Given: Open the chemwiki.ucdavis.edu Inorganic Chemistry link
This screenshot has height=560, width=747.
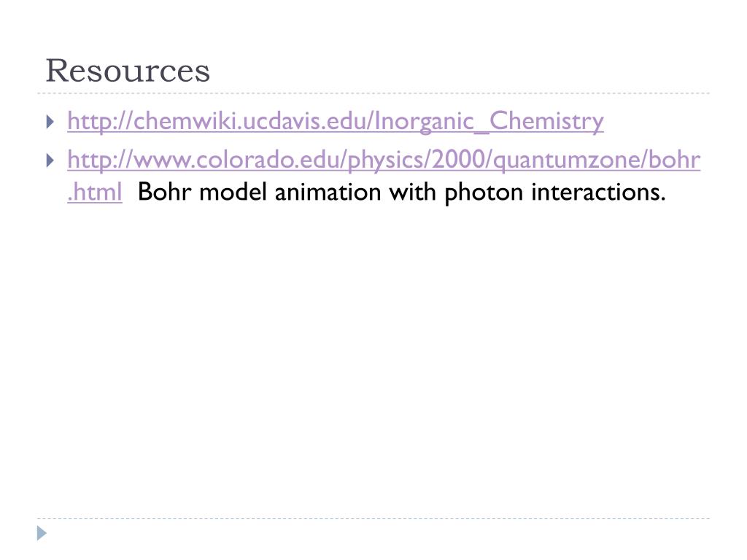Looking at the screenshot, I should [x=336, y=121].
